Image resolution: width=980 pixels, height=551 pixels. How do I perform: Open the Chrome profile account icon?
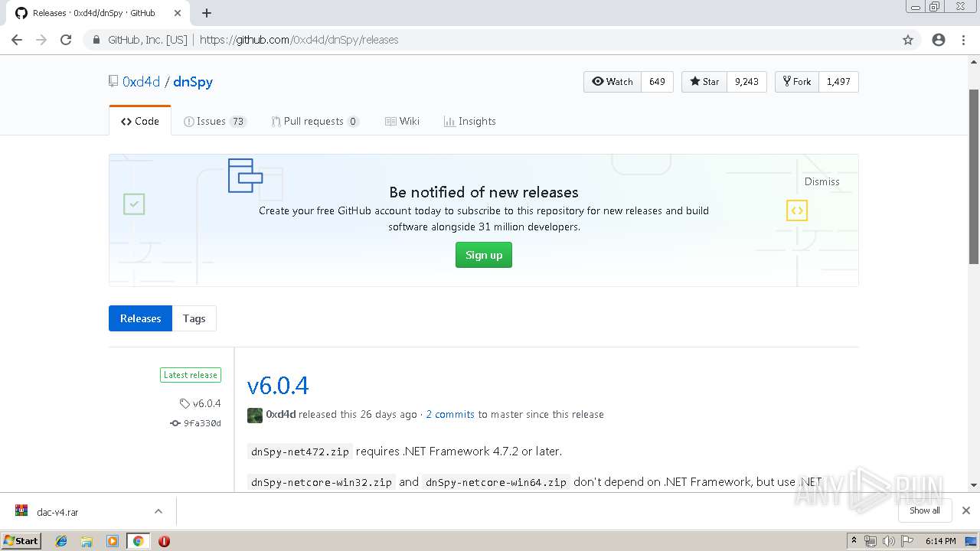pos(939,40)
